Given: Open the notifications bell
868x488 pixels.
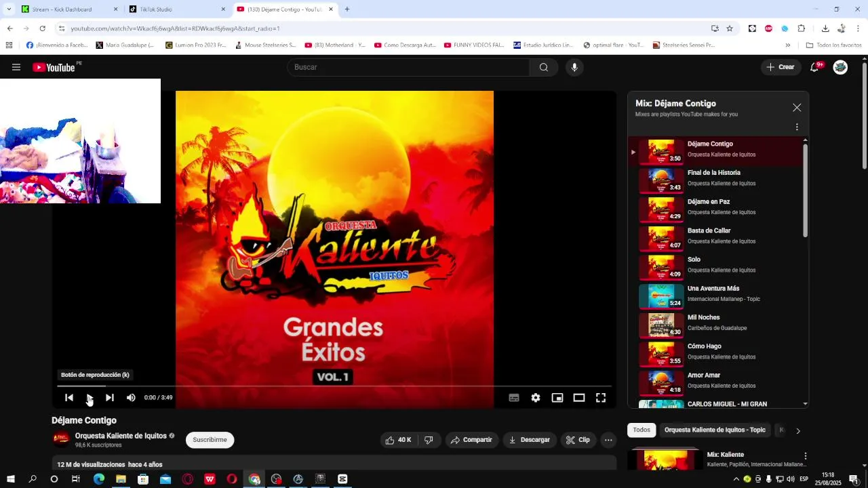Looking at the screenshot, I should [815, 67].
